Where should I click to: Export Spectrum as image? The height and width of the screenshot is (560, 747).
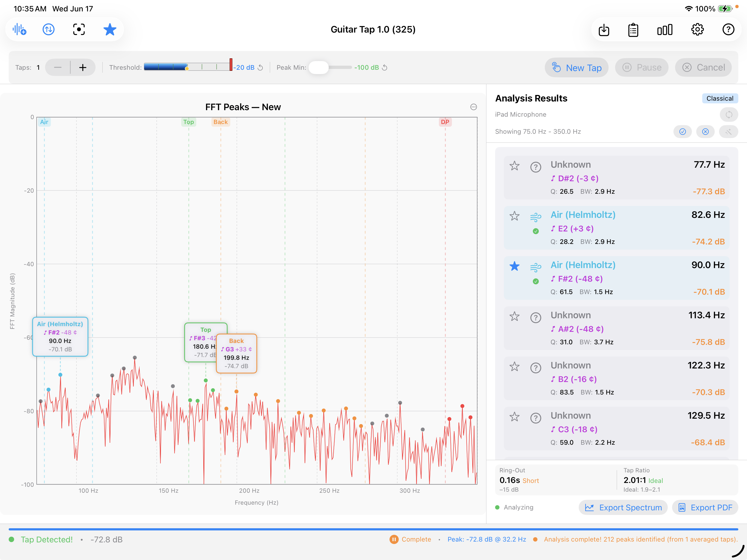click(x=623, y=508)
